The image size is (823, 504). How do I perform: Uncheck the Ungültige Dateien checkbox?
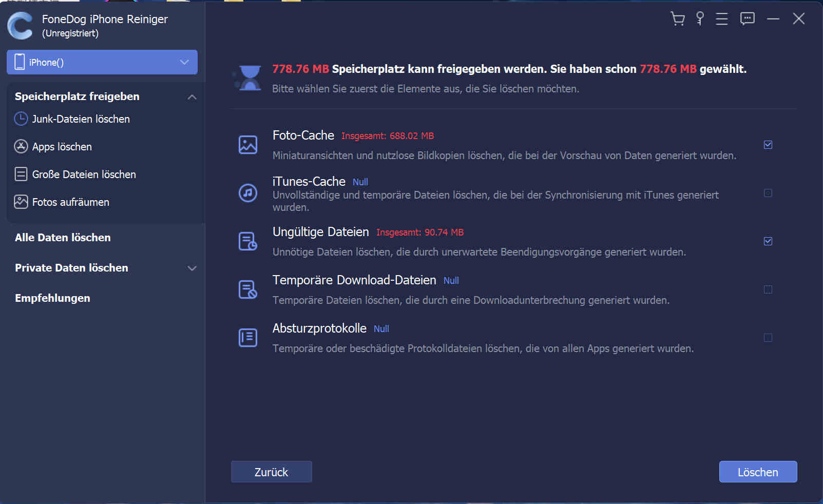[768, 241]
